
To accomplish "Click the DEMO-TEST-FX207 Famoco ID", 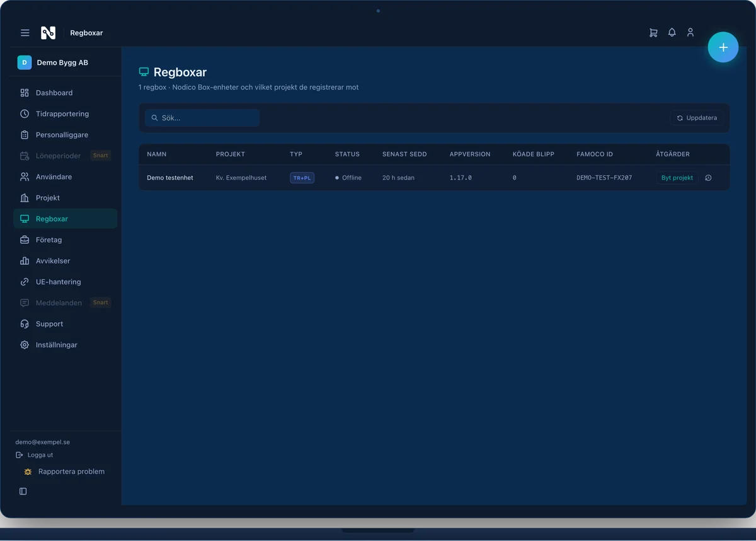I will point(604,178).
